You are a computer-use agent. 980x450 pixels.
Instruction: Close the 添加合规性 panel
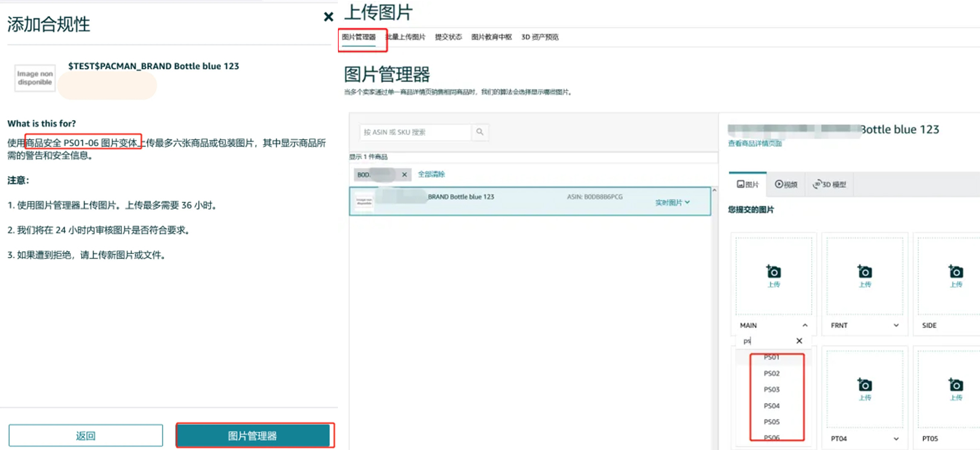coord(328,17)
